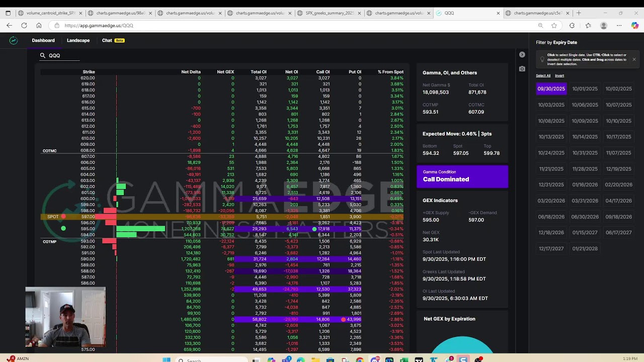Select the 01/16/2026 expiry date

coord(585,185)
